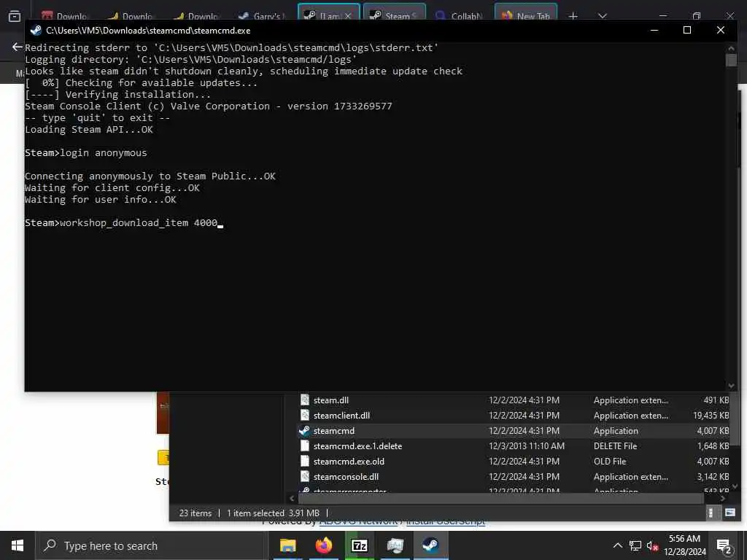Click the Steam icon in steamcmd title bar
Image resolution: width=747 pixels, height=560 pixels.
click(x=36, y=31)
